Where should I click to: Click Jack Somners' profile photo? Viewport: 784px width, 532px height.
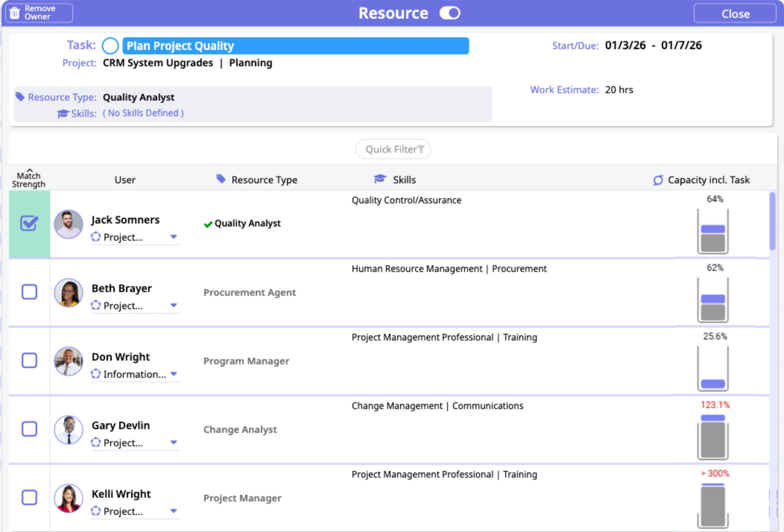[x=69, y=224]
